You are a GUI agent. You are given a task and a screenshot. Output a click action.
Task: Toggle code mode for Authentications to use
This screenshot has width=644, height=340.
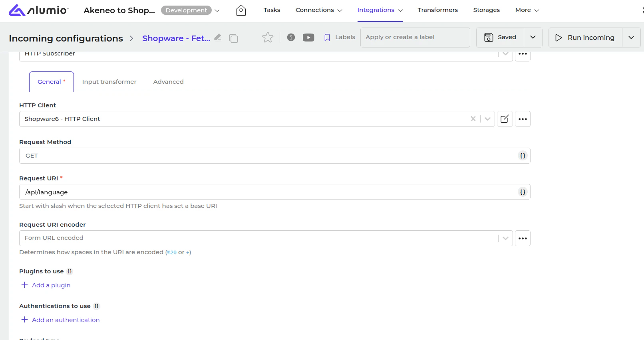tap(96, 306)
